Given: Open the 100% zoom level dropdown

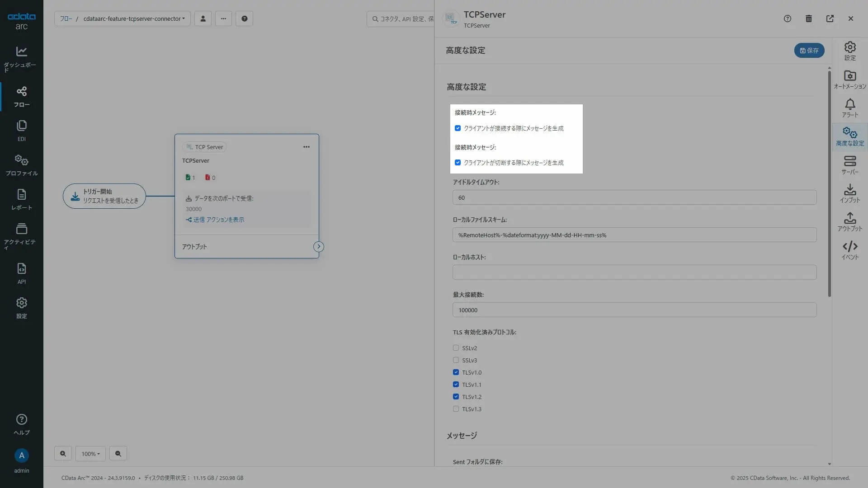Looking at the screenshot, I should pyautogui.click(x=90, y=454).
